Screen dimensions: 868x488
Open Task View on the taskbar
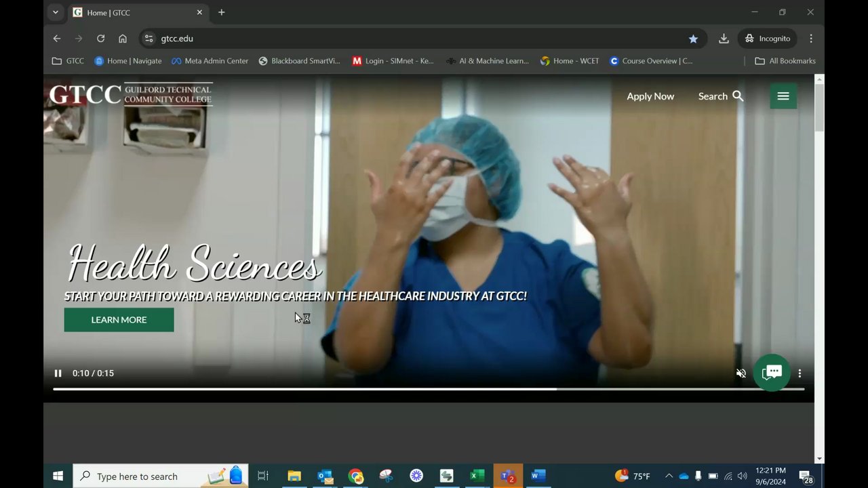pos(263,476)
